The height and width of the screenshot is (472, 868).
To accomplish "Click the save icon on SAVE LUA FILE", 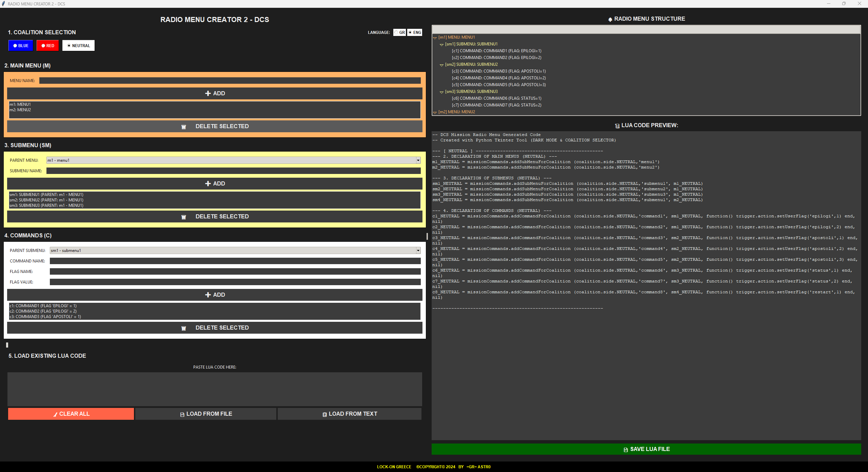I will coord(625,449).
